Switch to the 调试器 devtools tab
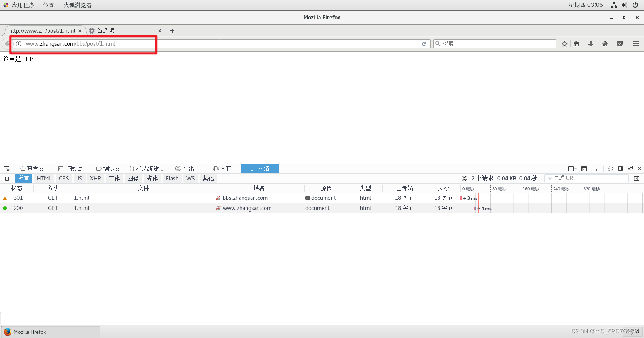This screenshot has height=338, width=644. coord(108,169)
